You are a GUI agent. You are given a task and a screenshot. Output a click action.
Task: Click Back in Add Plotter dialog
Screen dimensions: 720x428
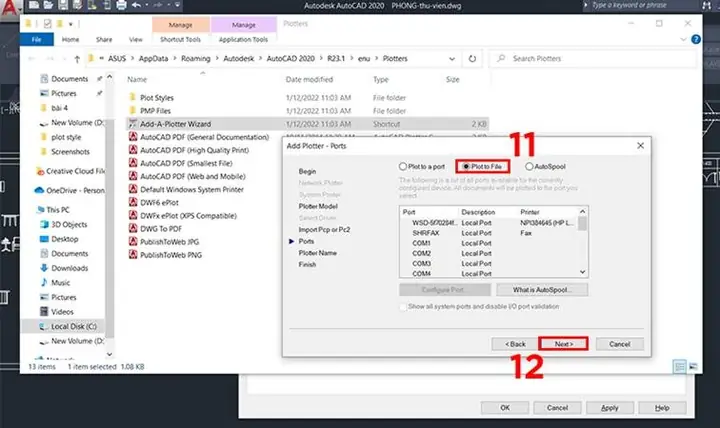515,344
